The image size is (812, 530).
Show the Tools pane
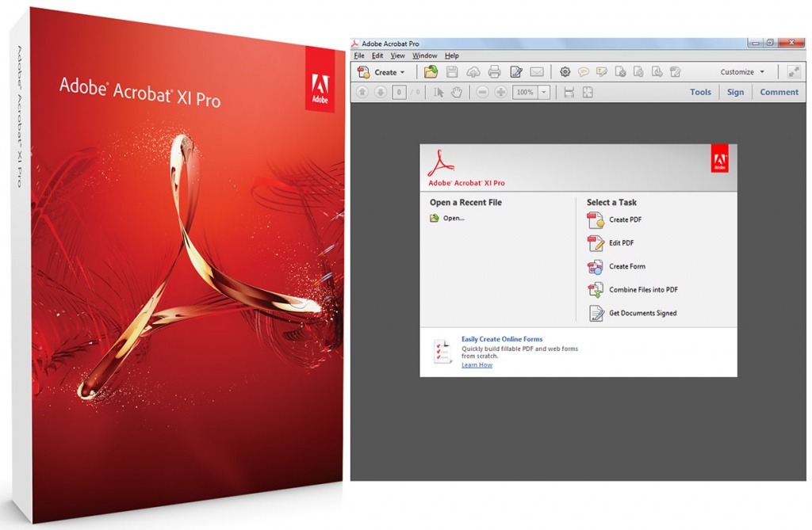tap(700, 92)
